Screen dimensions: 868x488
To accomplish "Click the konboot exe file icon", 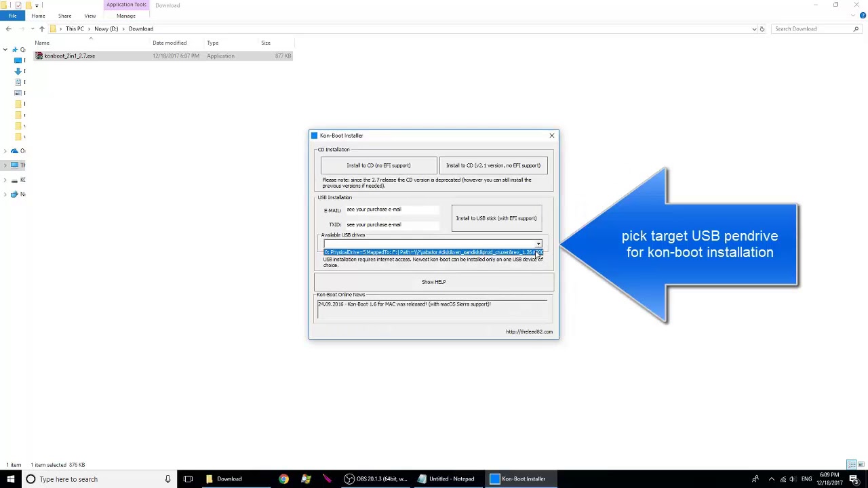I will tap(39, 56).
